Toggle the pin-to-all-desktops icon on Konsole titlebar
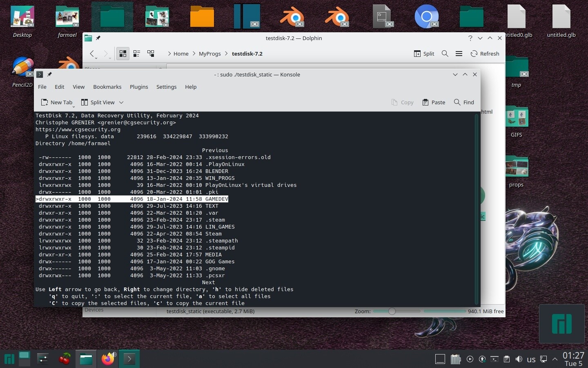 tap(49, 74)
